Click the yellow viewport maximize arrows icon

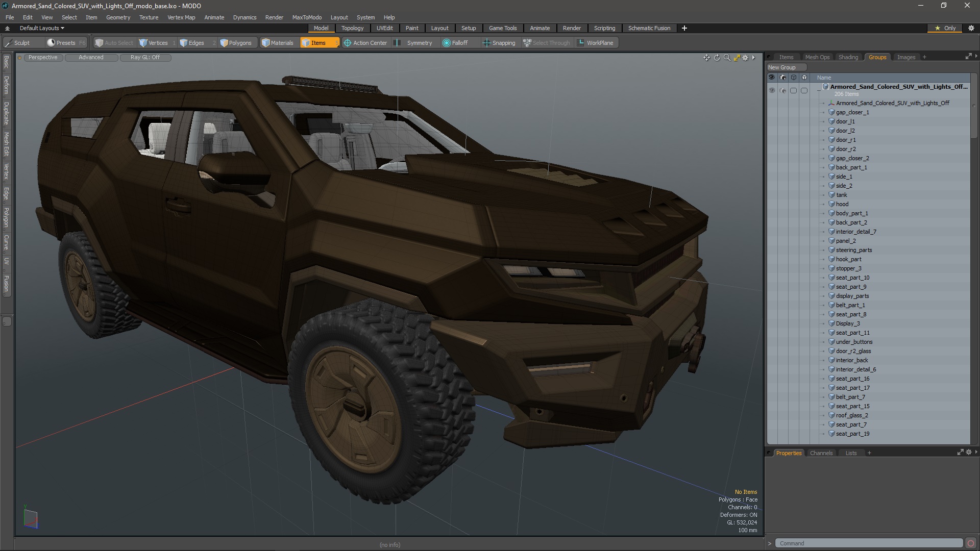tap(737, 58)
